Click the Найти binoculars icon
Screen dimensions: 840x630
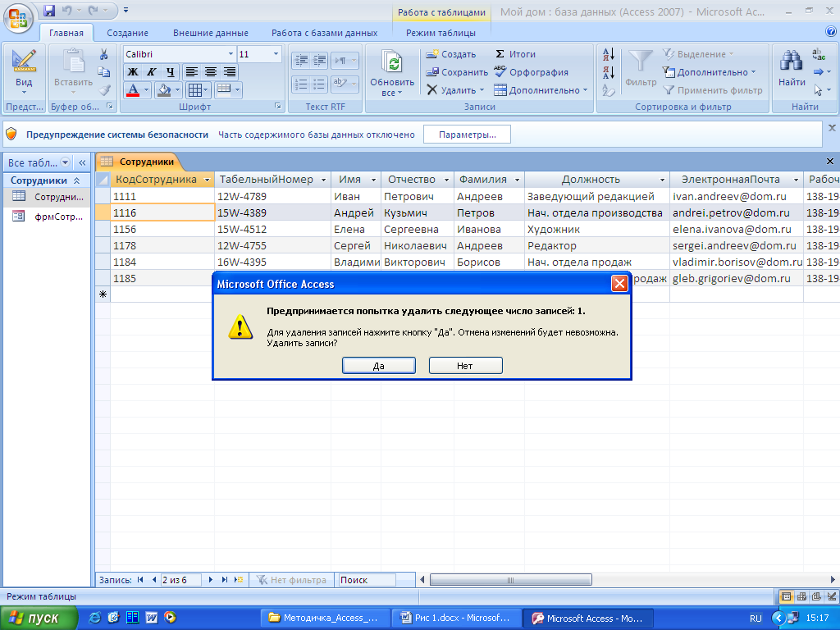click(792, 61)
